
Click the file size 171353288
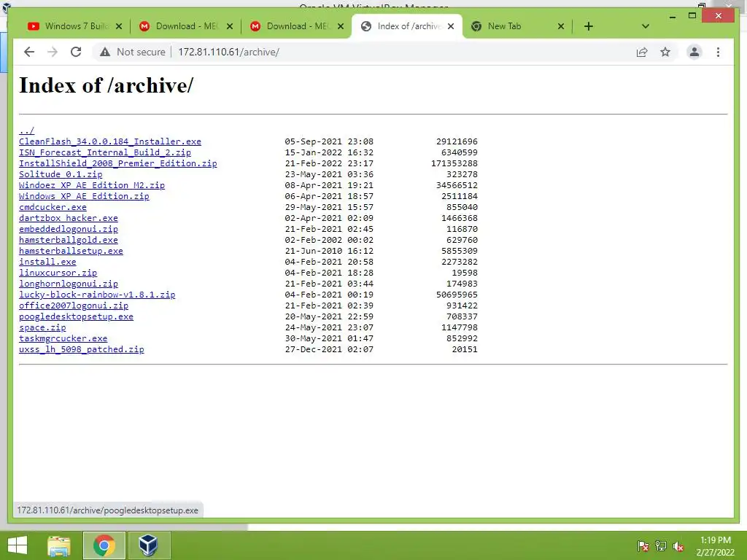pos(454,163)
